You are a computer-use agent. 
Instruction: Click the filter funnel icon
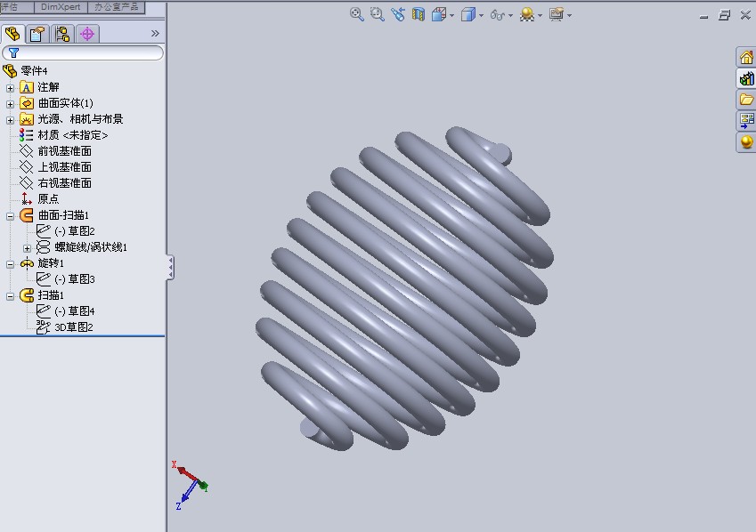tap(13, 53)
